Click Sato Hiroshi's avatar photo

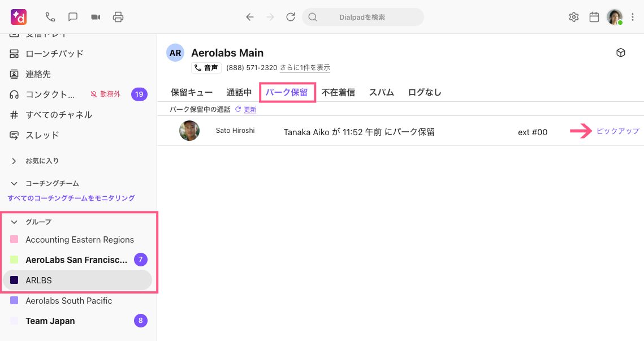[189, 131]
